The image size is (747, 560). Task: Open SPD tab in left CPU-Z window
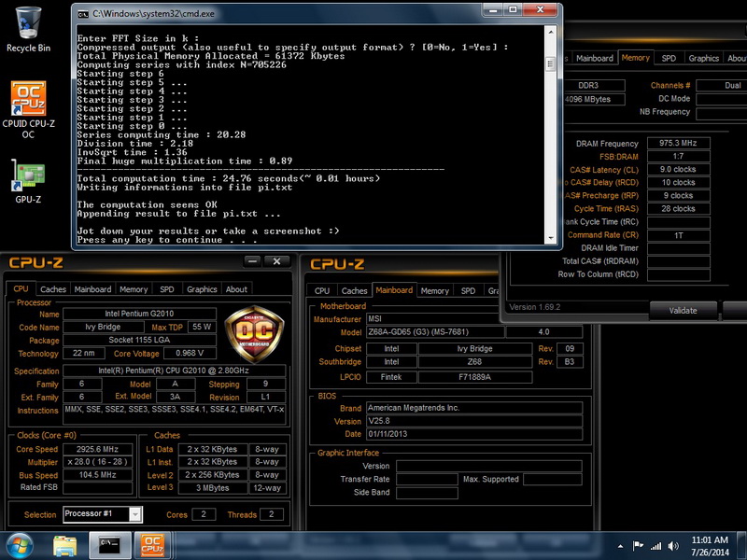[x=167, y=289]
